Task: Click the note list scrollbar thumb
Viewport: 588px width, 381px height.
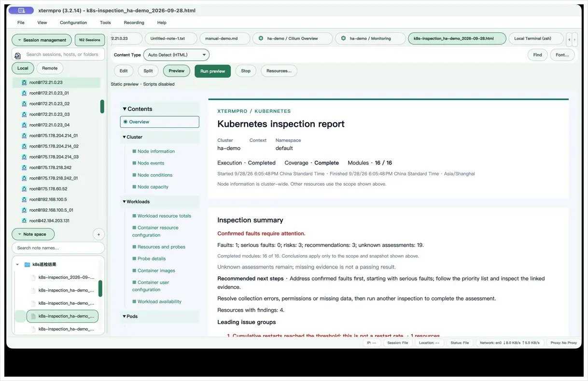Action: tap(100, 288)
